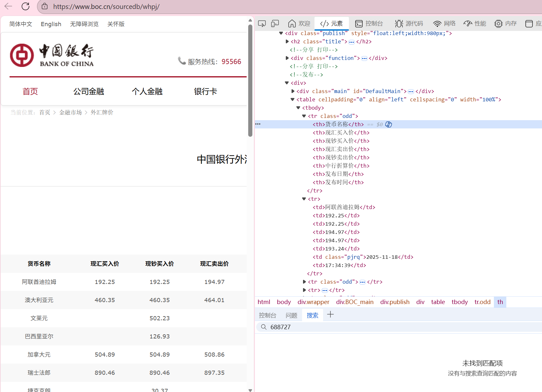Open the 银行卡 navigation menu

click(x=206, y=91)
